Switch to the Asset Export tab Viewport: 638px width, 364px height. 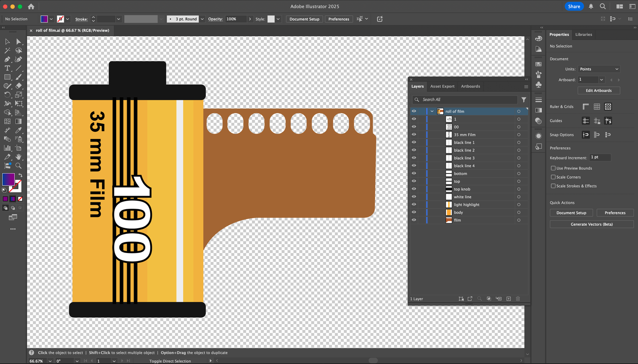coord(442,86)
